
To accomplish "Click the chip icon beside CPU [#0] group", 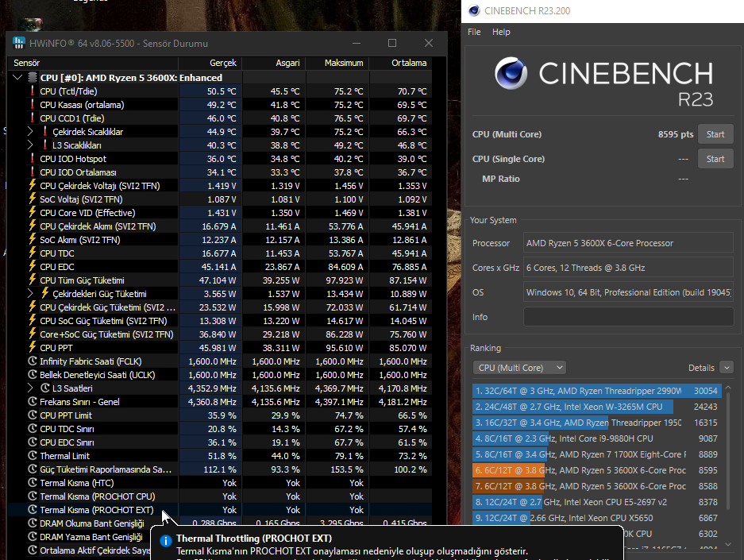I will [x=33, y=77].
